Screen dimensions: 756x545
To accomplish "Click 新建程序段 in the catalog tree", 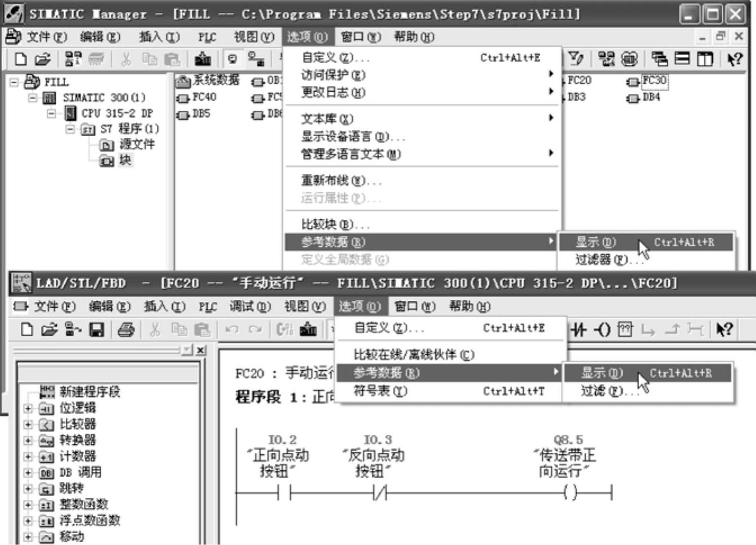I will [x=80, y=392].
